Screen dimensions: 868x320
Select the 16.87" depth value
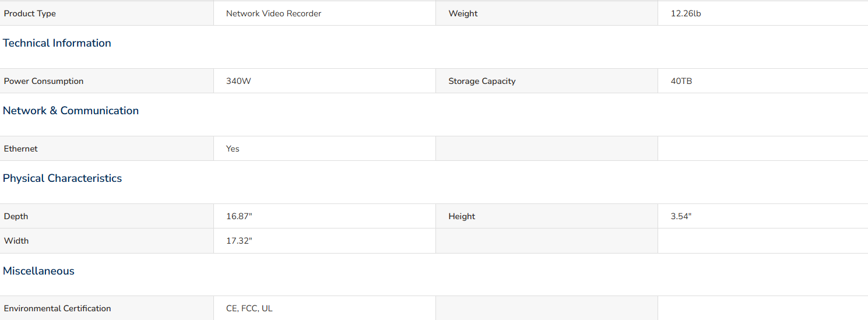[239, 216]
